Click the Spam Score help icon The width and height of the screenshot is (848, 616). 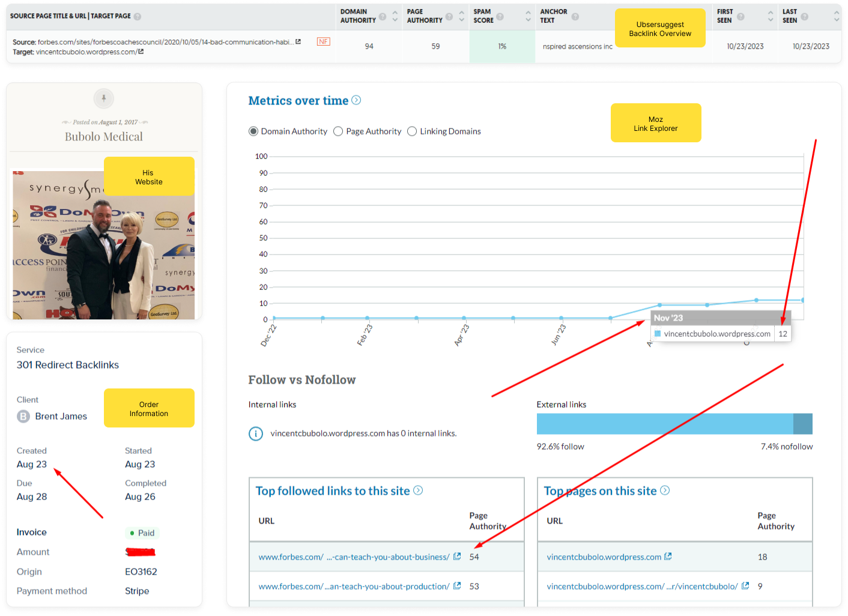tap(500, 16)
